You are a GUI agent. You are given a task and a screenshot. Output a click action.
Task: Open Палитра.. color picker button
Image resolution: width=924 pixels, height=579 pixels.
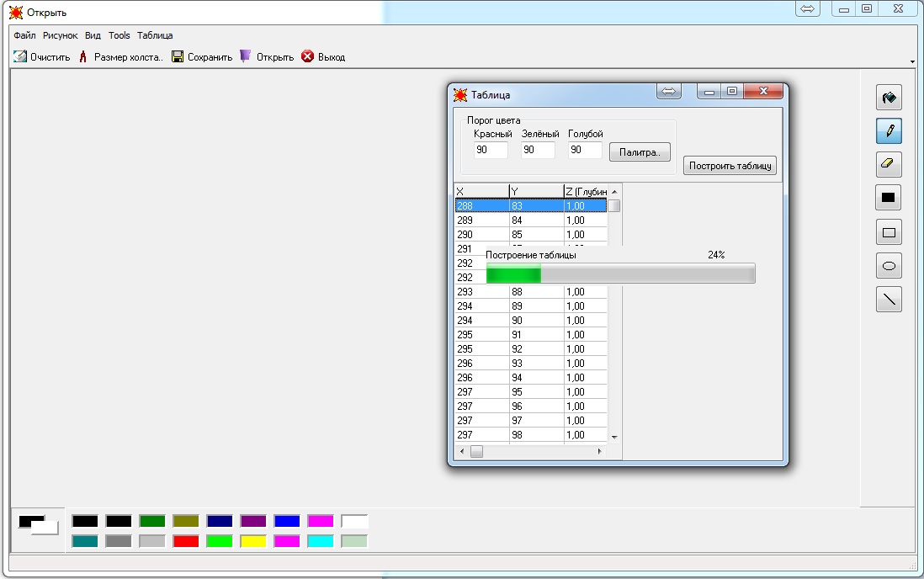640,152
